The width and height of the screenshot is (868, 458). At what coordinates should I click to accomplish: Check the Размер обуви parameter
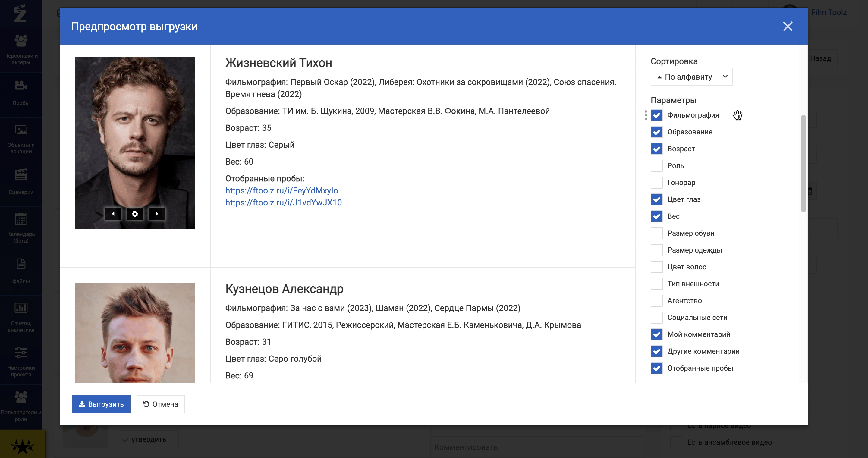click(656, 233)
